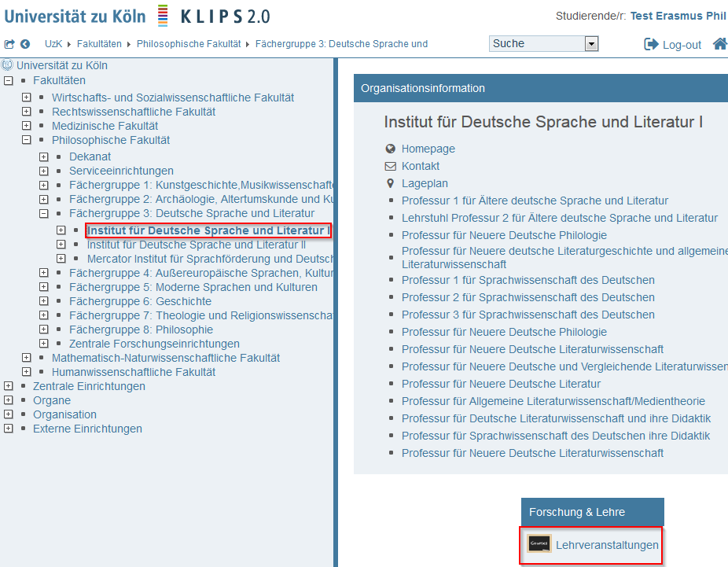Screen dimensions: 728x567
Task: Collapse Fächergruppe 3 node
Action: pos(44,214)
